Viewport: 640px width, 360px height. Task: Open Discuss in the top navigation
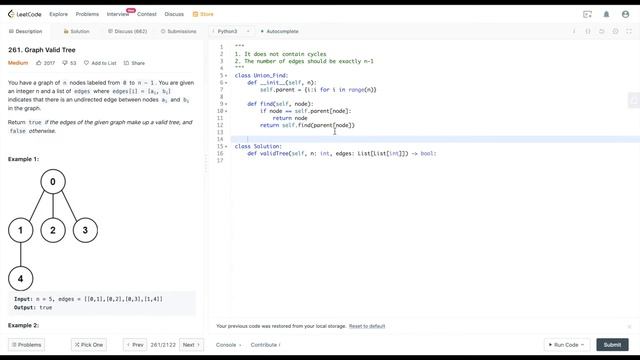[x=174, y=14]
